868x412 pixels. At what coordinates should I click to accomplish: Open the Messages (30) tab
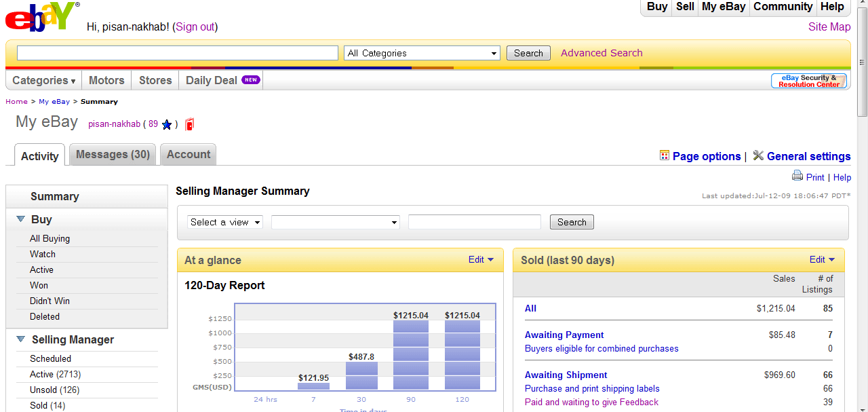click(x=113, y=154)
